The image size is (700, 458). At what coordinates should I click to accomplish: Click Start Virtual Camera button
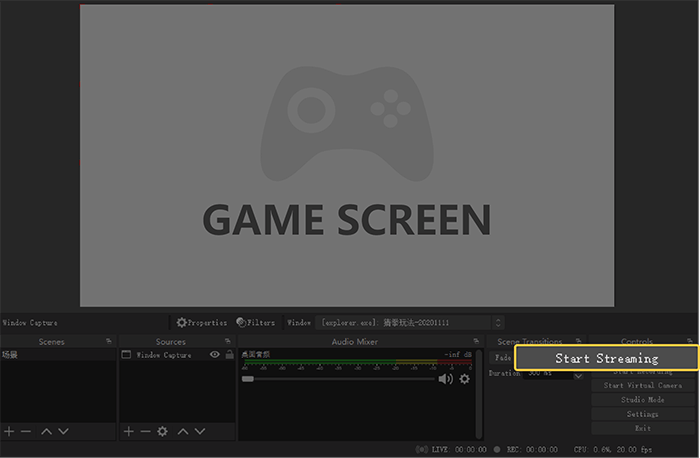pyautogui.click(x=643, y=386)
